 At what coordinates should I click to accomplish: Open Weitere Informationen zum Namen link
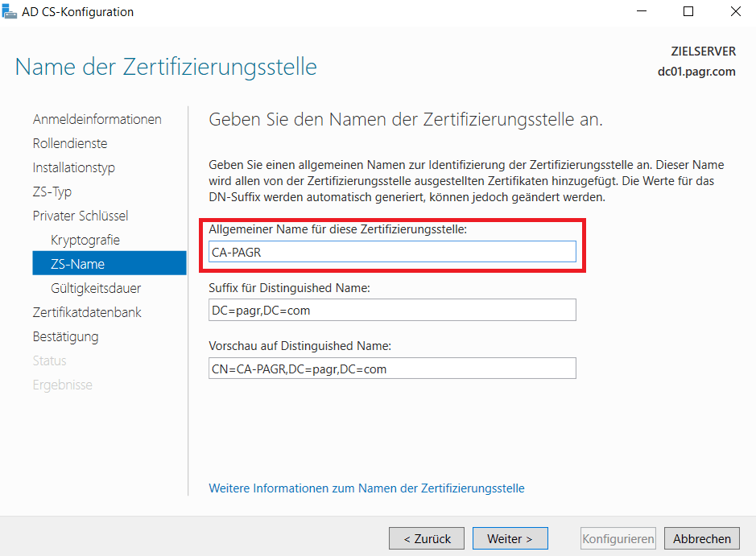pos(366,488)
